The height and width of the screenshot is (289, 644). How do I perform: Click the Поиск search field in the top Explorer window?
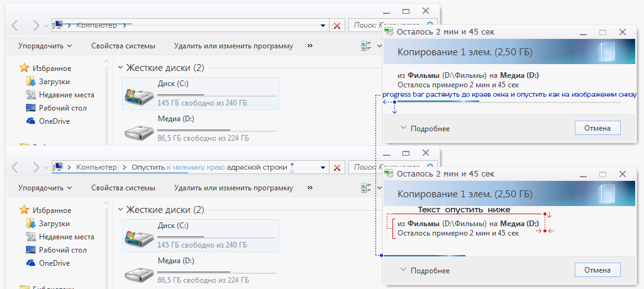tap(365, 26)
